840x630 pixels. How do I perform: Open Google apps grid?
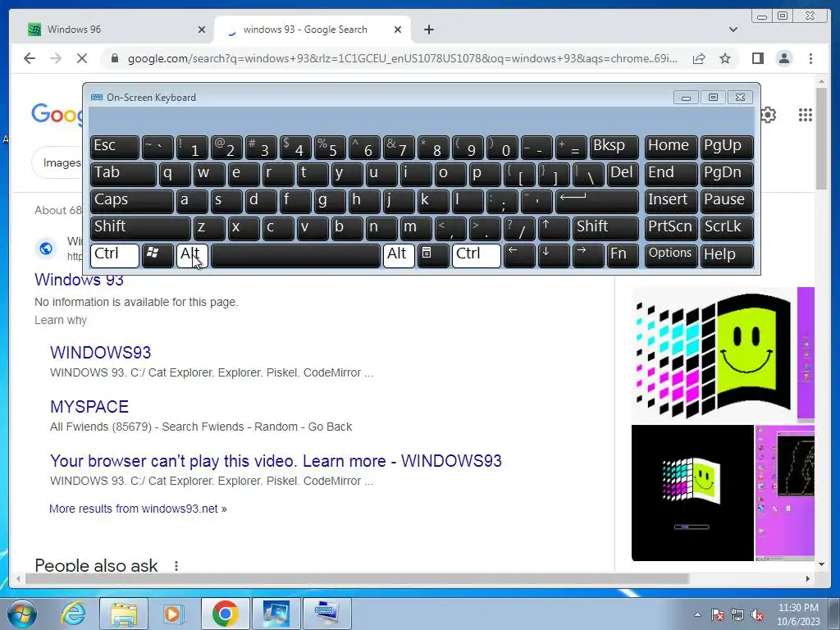806,115
